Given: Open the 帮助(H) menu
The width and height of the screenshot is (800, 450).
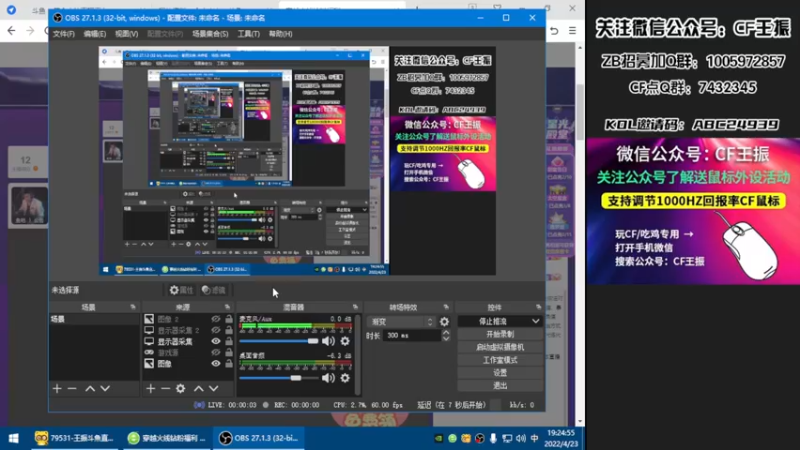Looking at the screenshot, I should tap(281, 34).
